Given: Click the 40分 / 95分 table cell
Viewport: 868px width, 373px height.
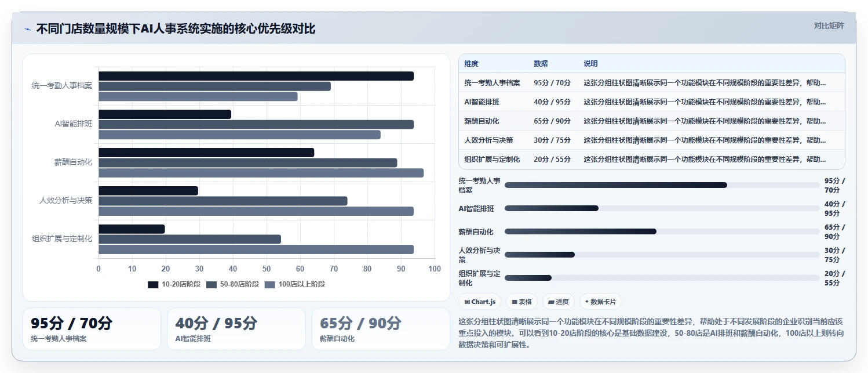Looking at the screenshot, I should click(552, 102).
